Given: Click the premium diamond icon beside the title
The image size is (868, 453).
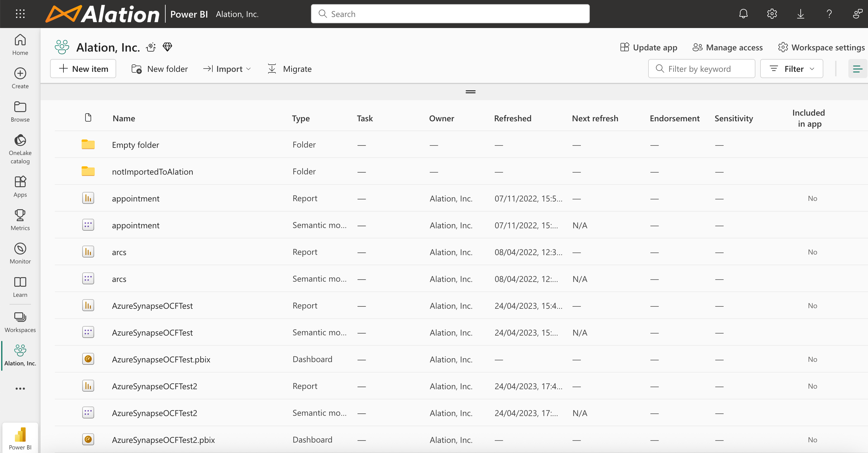Looking at the screenshot, I should [167, 47].
